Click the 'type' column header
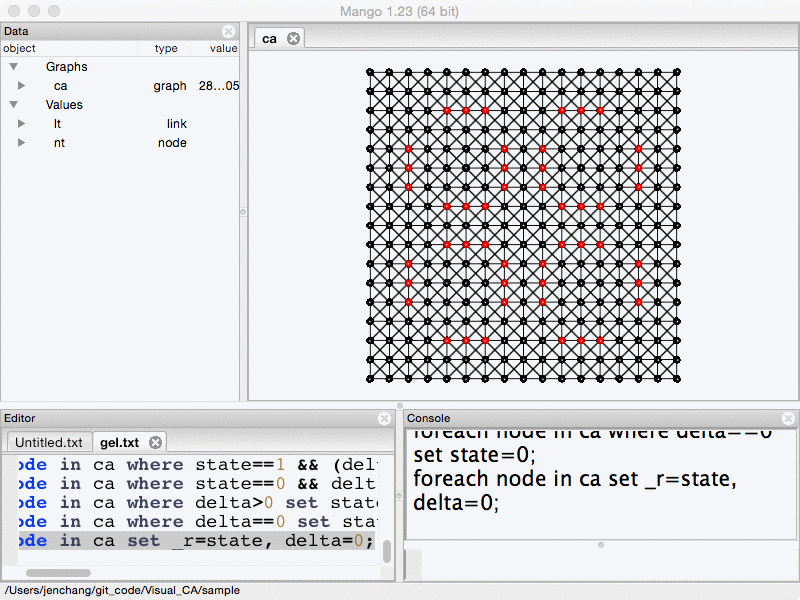Screen dimensions: 800x600 (165, 48)
